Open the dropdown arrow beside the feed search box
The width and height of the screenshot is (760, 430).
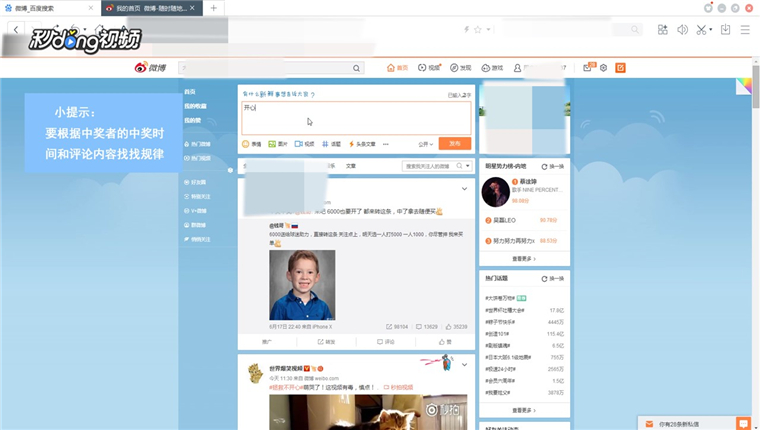point(468,166)
